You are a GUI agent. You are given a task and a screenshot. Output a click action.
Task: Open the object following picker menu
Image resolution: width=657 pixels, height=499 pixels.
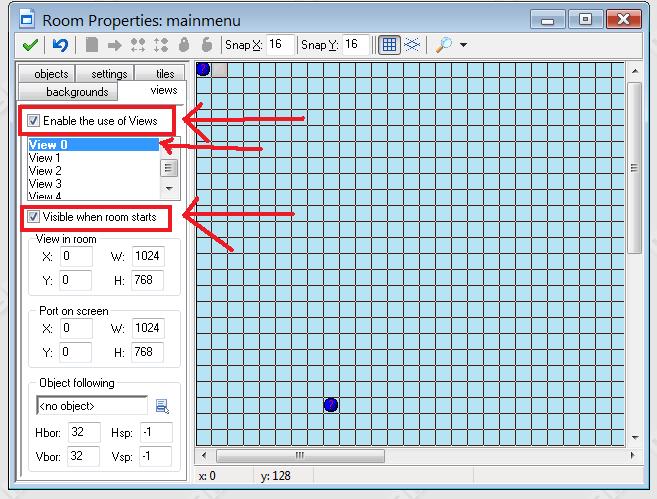point(162,405)
